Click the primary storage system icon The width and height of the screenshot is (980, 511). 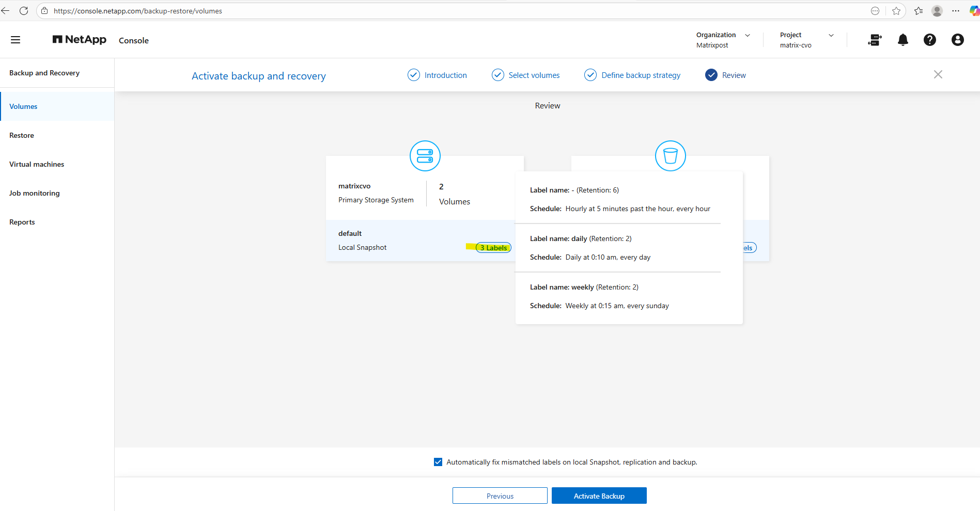tap(425, 156)
